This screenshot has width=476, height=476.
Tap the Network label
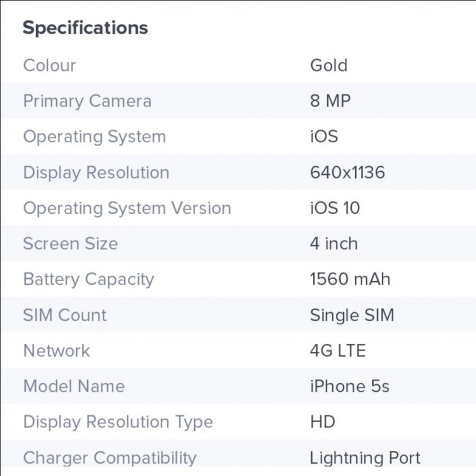[x=57, y=351]
